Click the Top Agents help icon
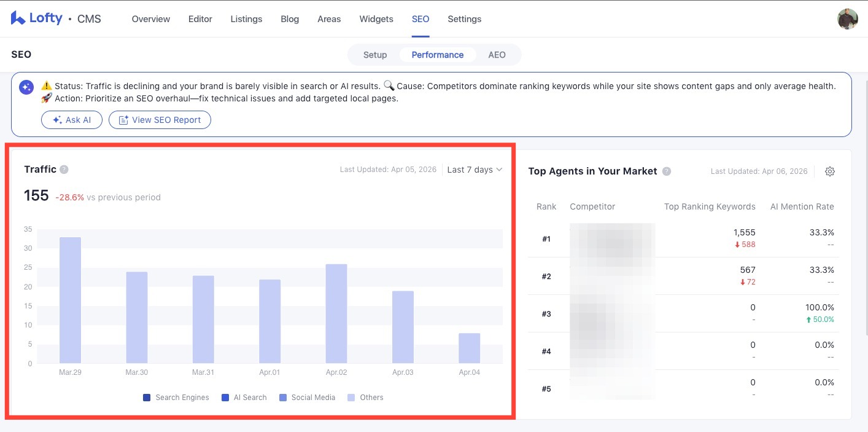Screen dimensions: 868x432 pos(667,171)
